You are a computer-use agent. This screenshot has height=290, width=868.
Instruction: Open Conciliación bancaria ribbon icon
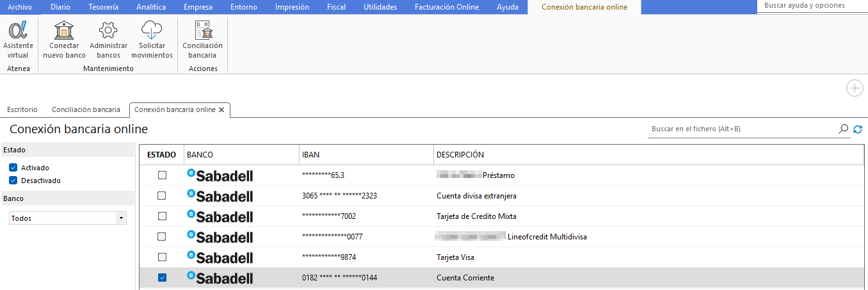[203, 30]
